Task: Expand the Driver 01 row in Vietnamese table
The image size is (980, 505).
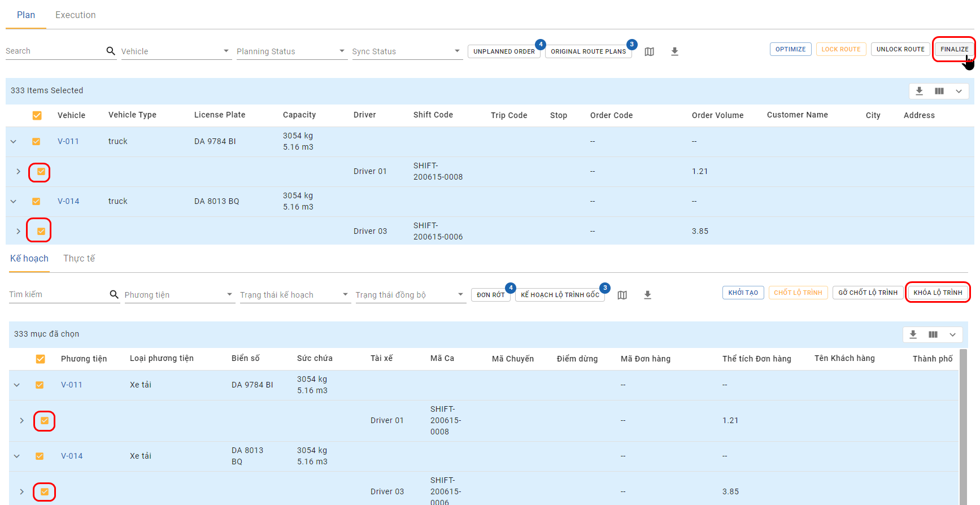Action: pyautogui.click(x=21, y=420)
